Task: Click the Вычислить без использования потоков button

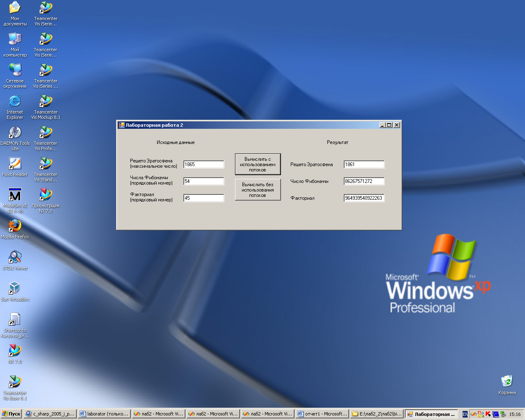Action: 258,190
